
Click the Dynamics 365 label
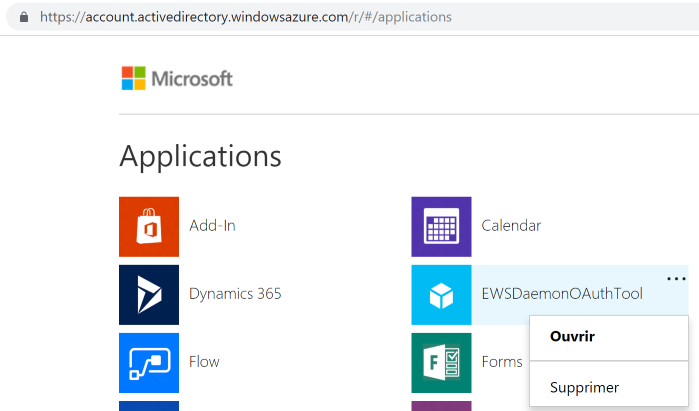pos(235,294)
